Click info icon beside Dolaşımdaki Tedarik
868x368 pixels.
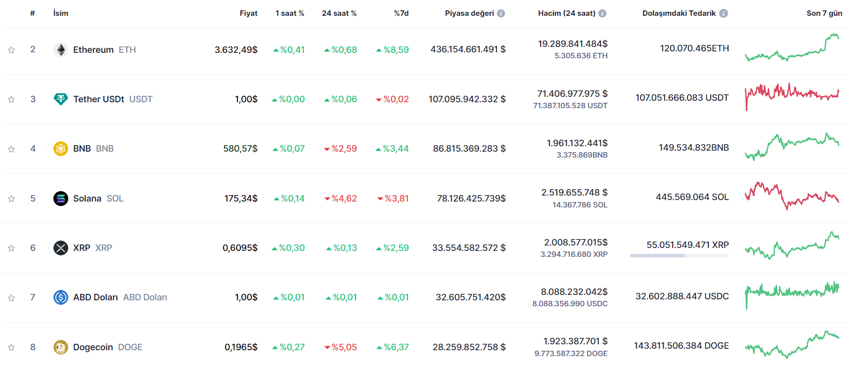tap(724, 13)
